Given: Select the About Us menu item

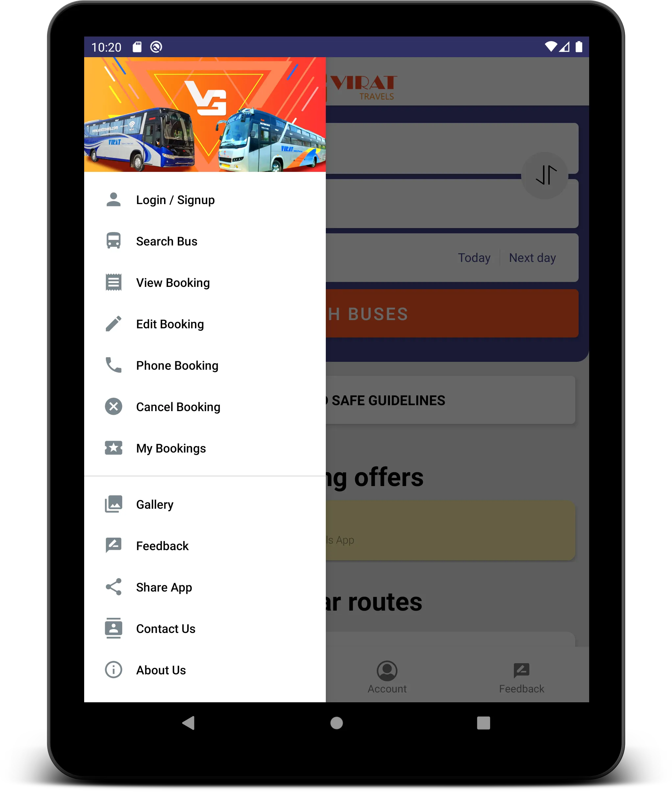Looking at the screenshot, I should click(x=160, y=669).
